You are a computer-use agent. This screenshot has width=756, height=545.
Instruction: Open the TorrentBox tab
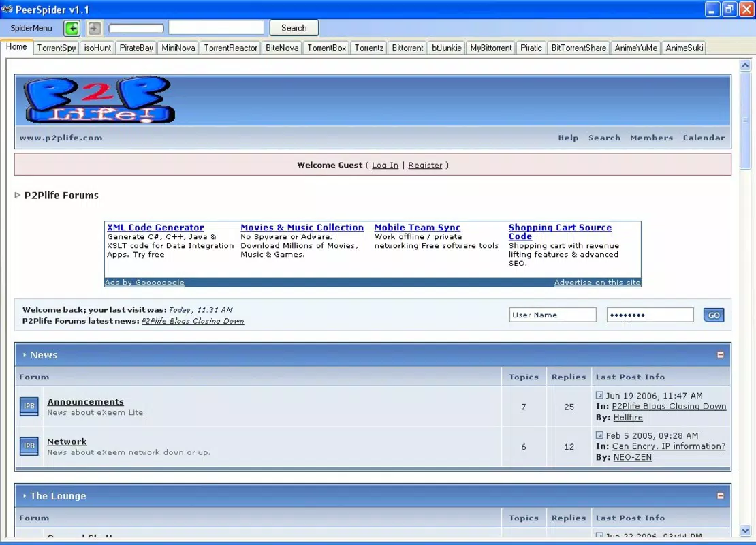point(326,48)
